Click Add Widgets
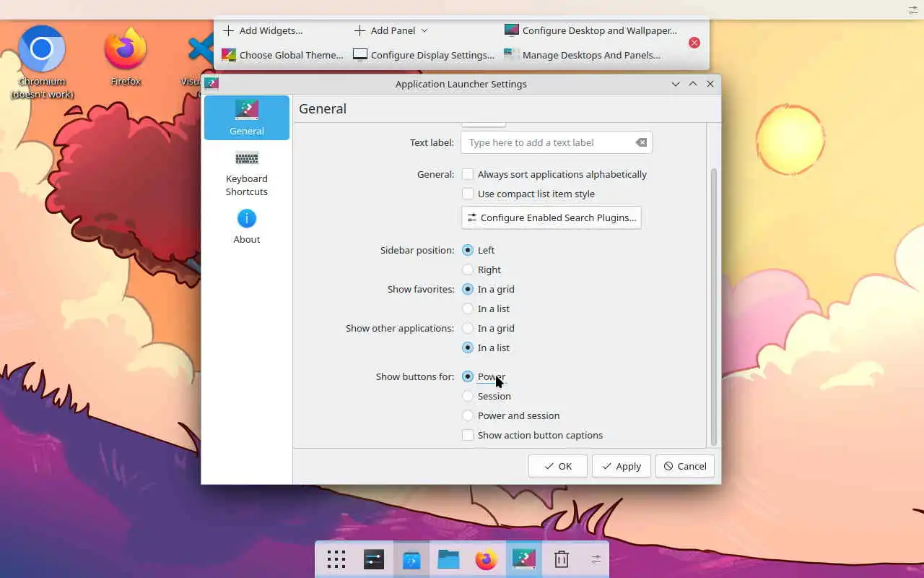Viewport: 924px width, 578px height. pos(263,30)
